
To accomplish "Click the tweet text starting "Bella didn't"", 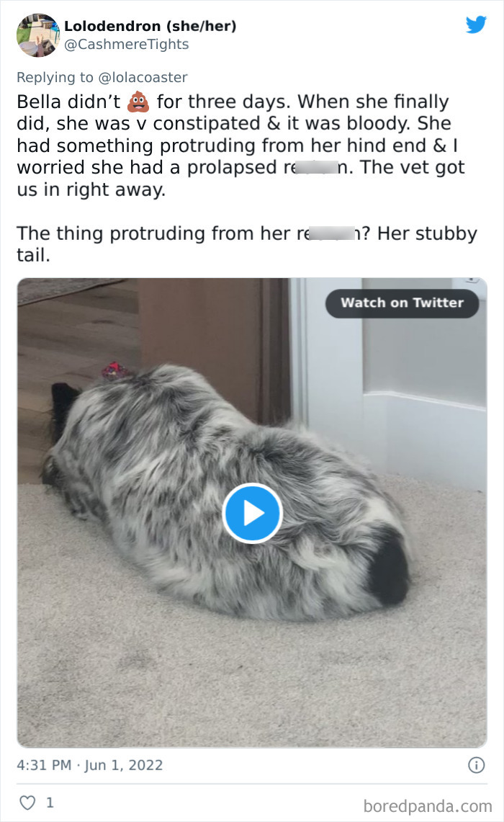I will (241, 146).
